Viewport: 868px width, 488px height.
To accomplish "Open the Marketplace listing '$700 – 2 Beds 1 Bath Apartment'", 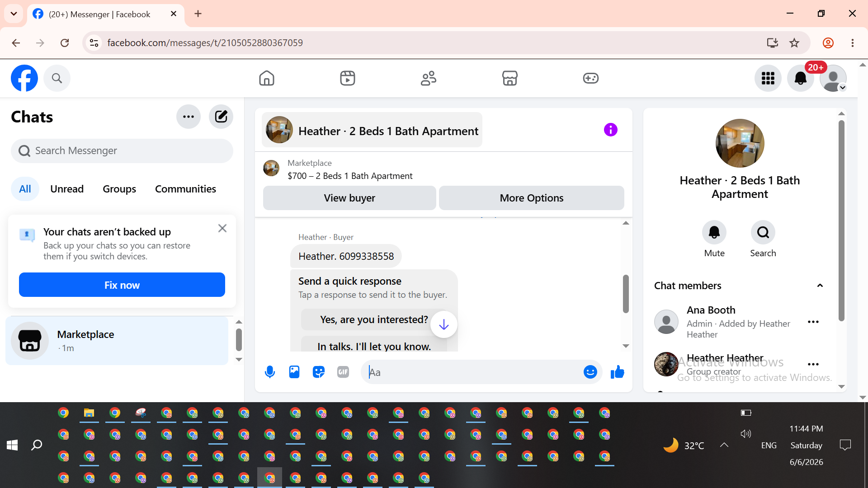I will 350,176.
